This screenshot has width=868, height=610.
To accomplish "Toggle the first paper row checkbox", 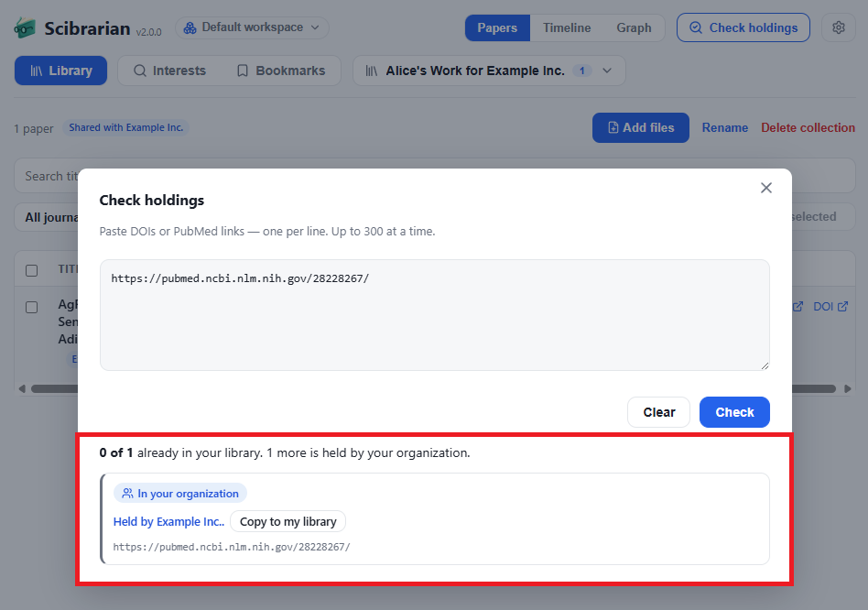I will (31, 307).
